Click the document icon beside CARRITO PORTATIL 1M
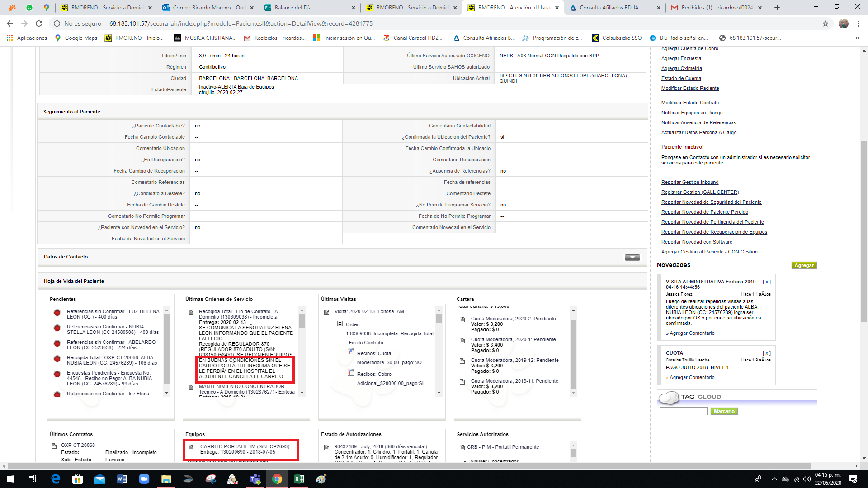The width and height of the screenshot is (868, 488). (191, 447)
